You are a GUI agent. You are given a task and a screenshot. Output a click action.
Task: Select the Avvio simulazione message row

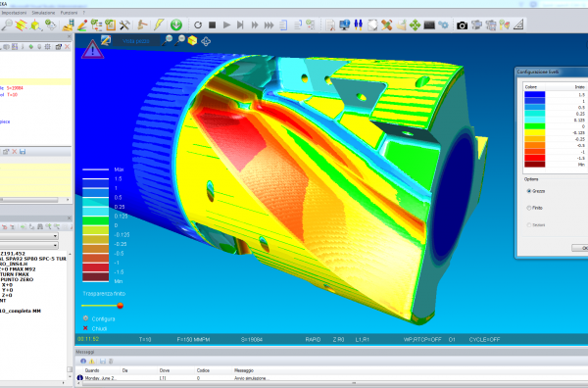(331, 378)
